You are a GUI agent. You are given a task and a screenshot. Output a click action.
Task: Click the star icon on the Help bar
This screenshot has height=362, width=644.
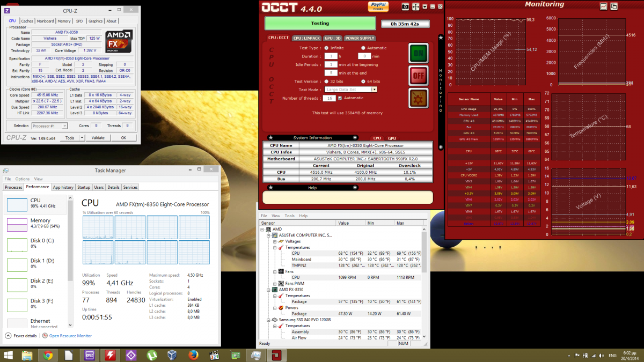point(270,187)
